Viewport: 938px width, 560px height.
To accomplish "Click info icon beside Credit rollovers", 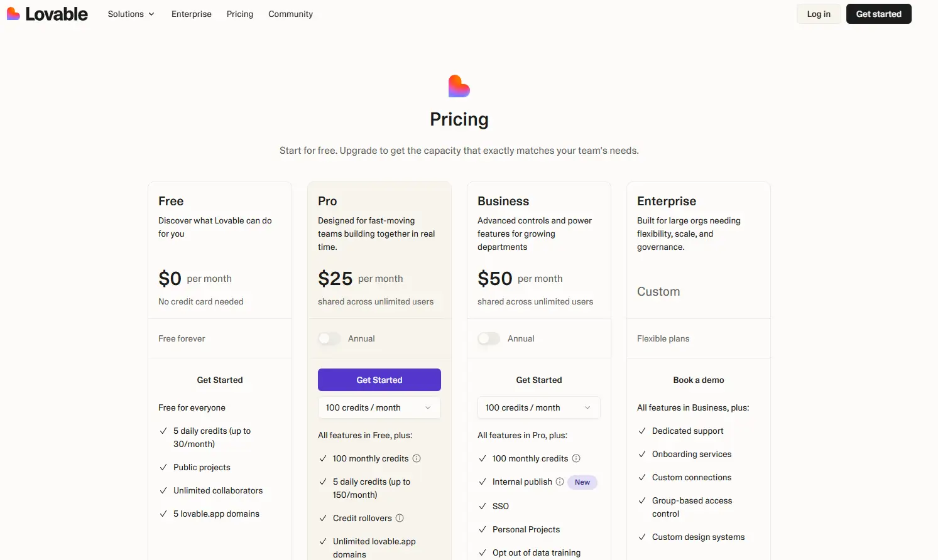I will (x=400, y=518).
